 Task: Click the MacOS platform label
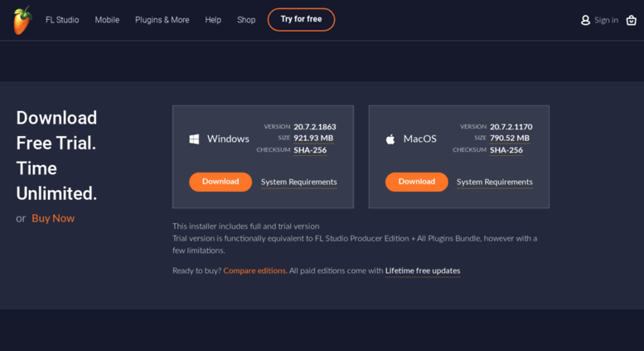pyautogui.click(x=419, y=139)
